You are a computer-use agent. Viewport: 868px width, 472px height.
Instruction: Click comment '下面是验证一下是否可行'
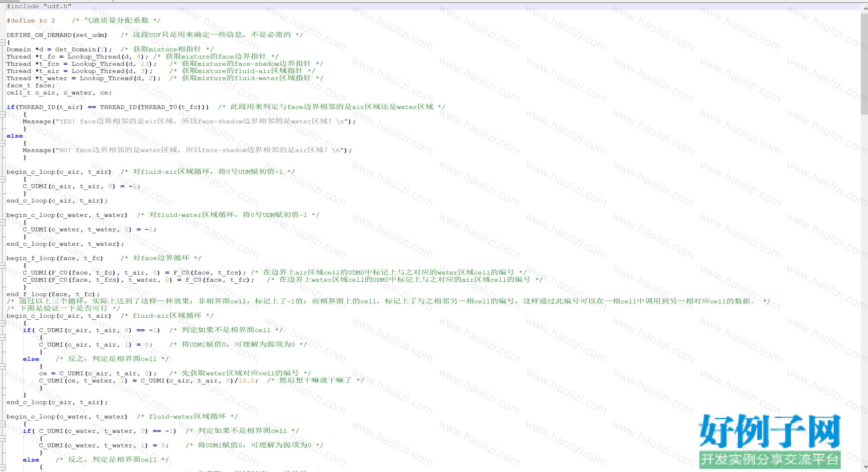tap(63, 308)
